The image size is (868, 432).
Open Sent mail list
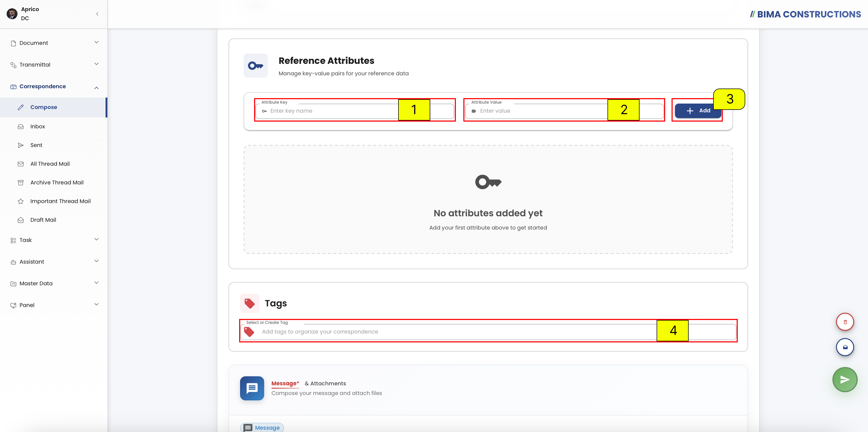coord(53,145)
